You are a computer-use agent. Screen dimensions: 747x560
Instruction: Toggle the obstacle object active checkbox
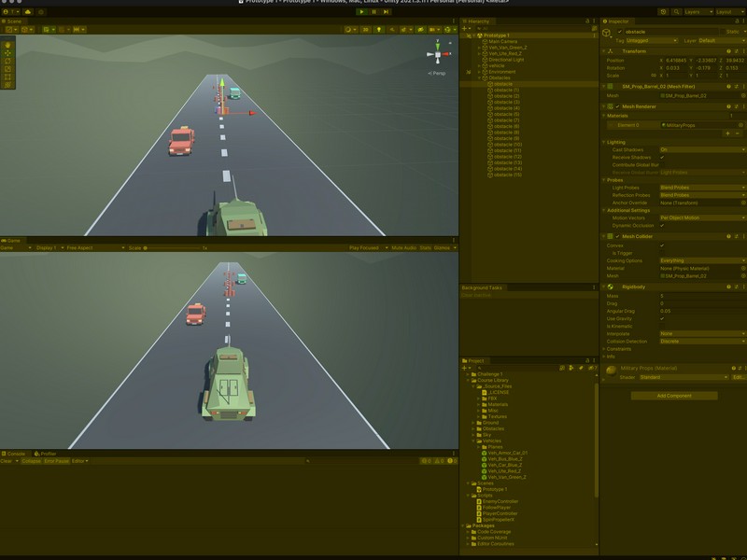point(619,32)
